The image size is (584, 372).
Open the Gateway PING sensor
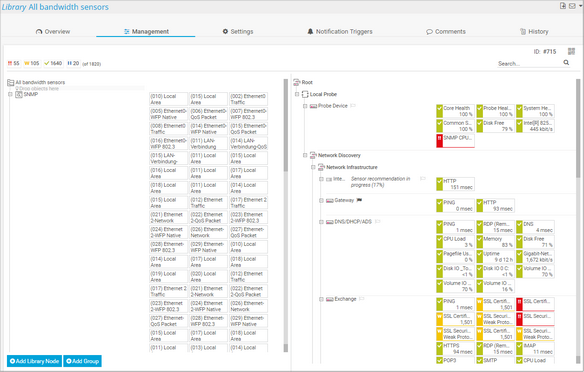tap(455, 206)
